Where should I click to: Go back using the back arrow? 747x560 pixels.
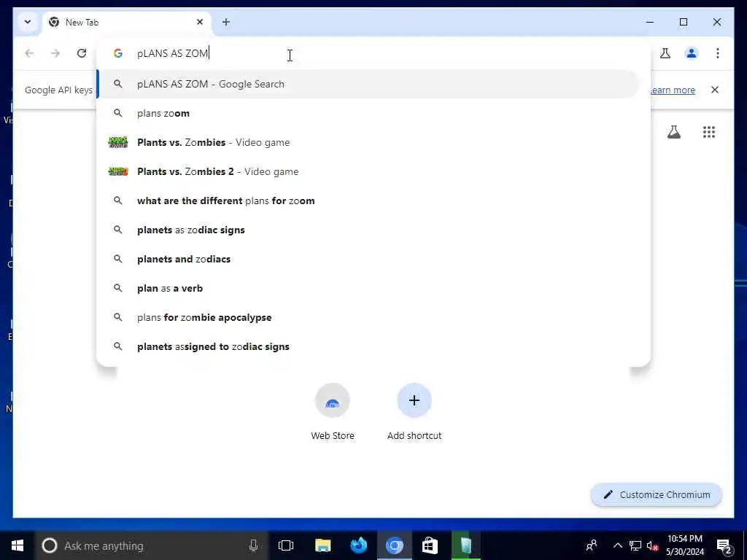click(29, 53)
